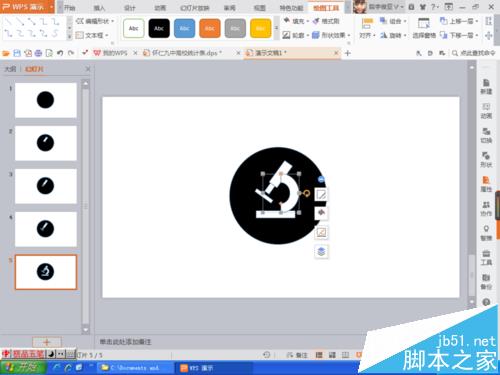Open the 视图 ribbon tab
The width and height of the screenshot is (500, 375).
[259, 7]
